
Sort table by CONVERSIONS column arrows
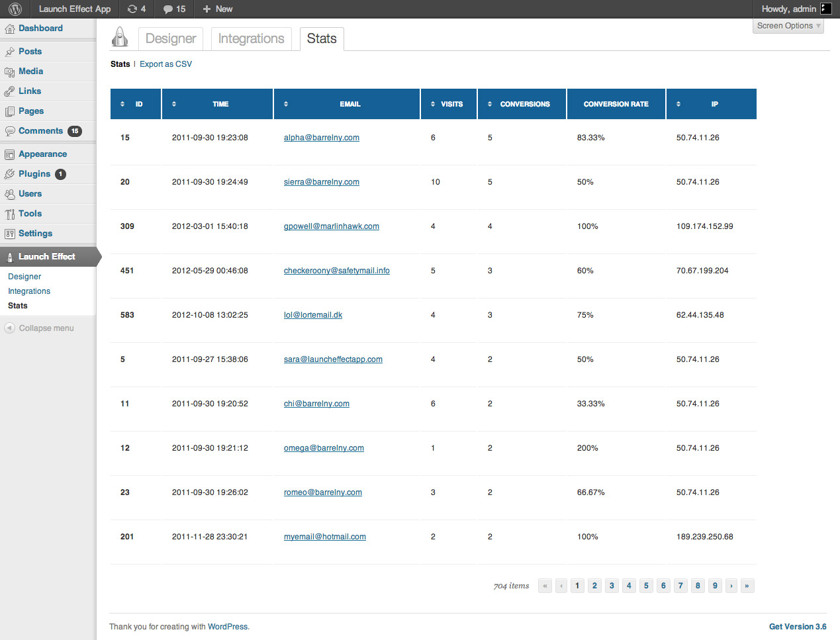[x=490, y=104]
